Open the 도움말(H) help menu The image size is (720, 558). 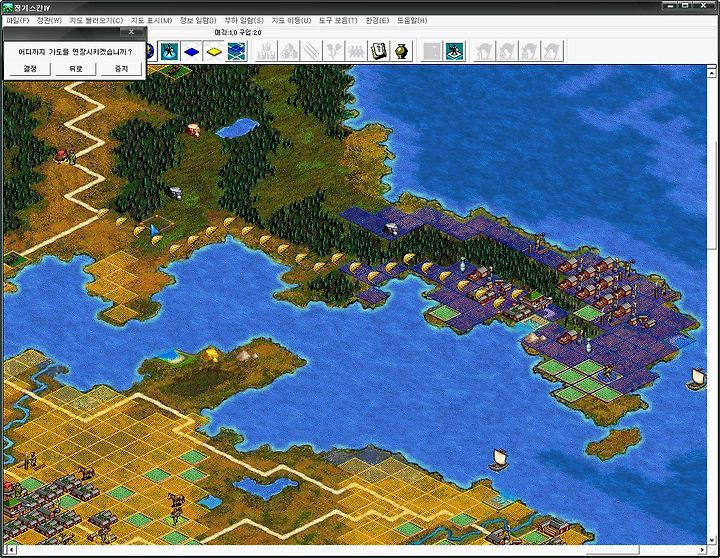(412, 21)
